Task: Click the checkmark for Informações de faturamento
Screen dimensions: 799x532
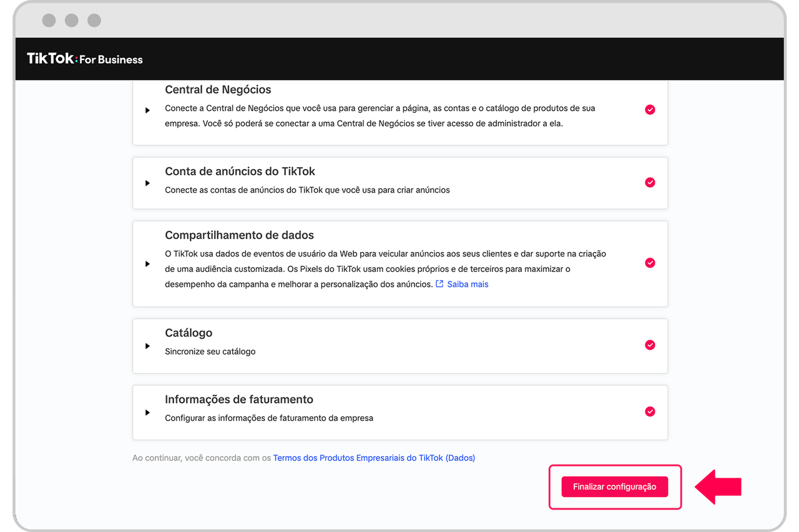Action: [x=650, y=412]
